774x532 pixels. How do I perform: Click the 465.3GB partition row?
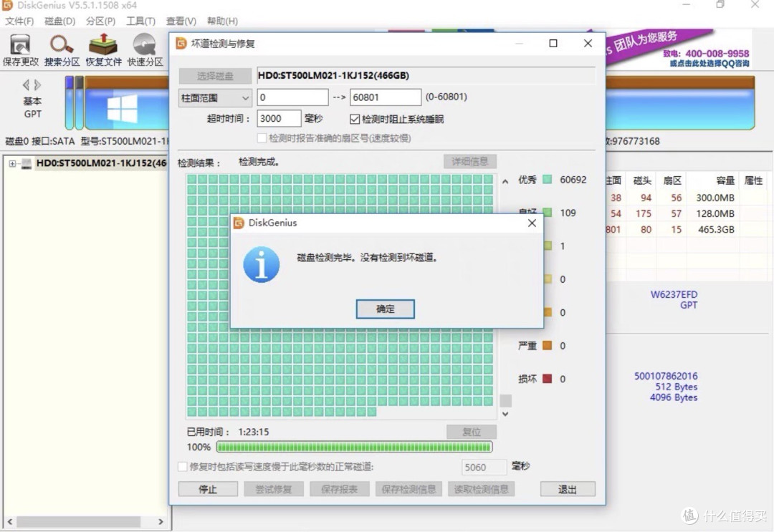(x=687, y=229)
